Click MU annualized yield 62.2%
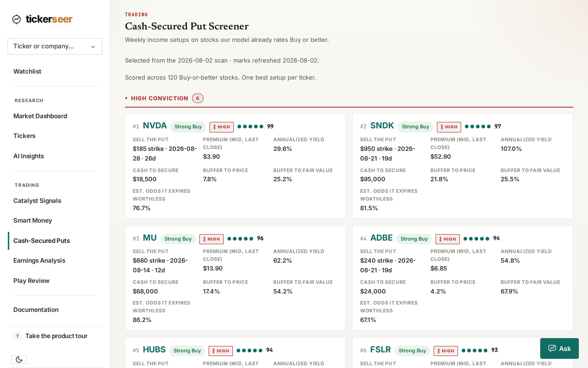The height and width of the screenshot is (368, 588). 282,261
